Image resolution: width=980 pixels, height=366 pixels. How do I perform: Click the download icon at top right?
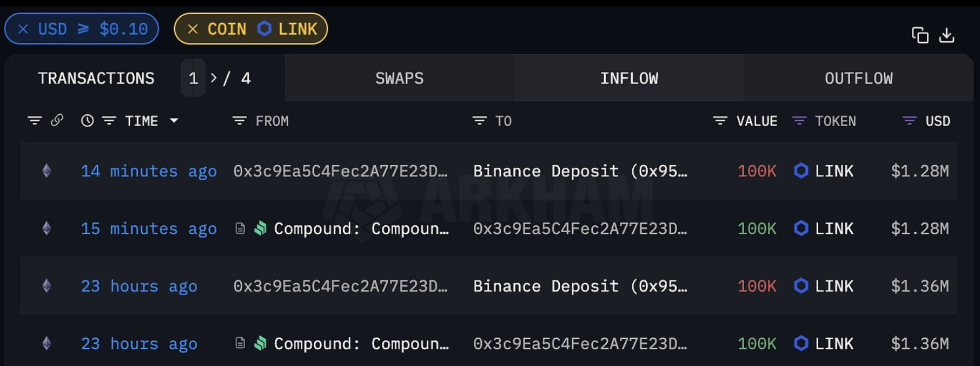(x=946, y=35)
